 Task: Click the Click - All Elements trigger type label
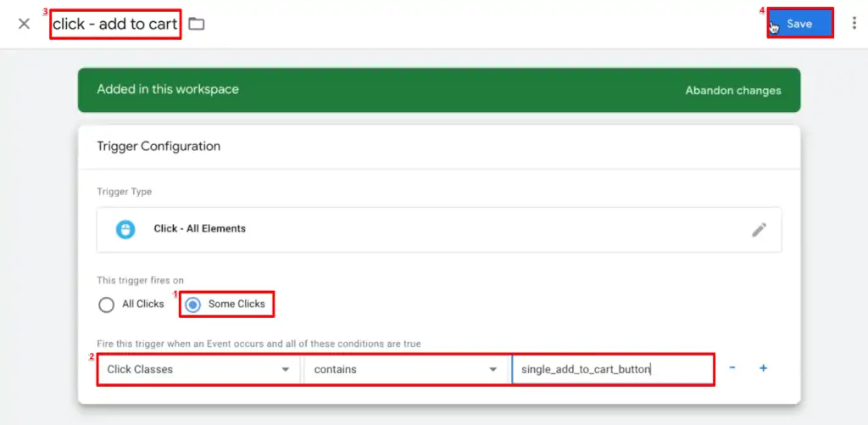200,228
